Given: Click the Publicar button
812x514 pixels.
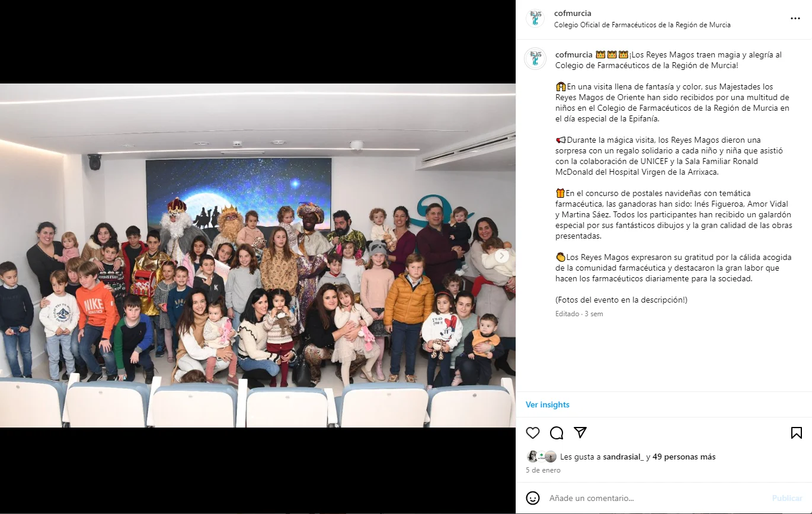Looking at the screenshot, I should [787, 498].
